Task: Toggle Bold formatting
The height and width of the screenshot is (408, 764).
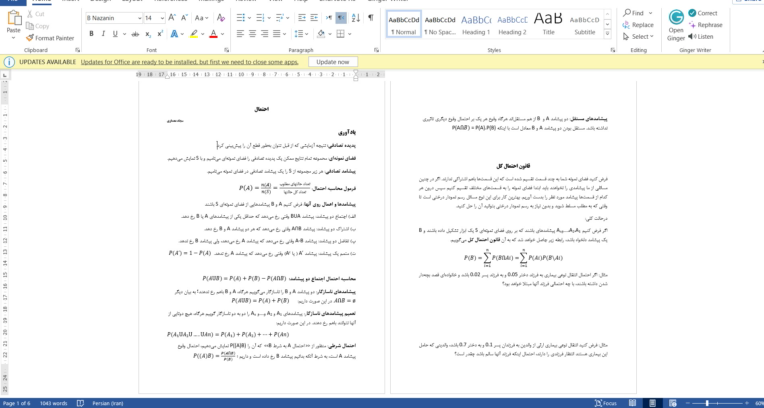Action: pyautogui.click(x=91, y=34)
